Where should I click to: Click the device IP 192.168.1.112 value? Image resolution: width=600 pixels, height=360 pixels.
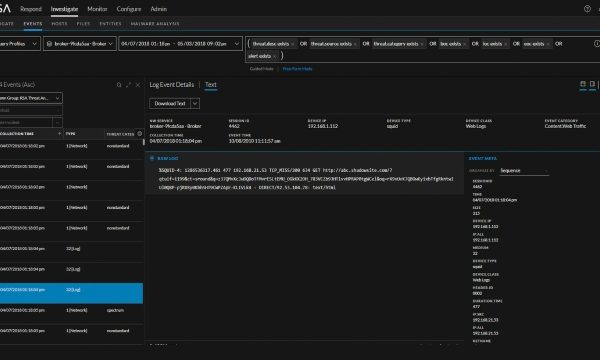[x=323, y=126]
